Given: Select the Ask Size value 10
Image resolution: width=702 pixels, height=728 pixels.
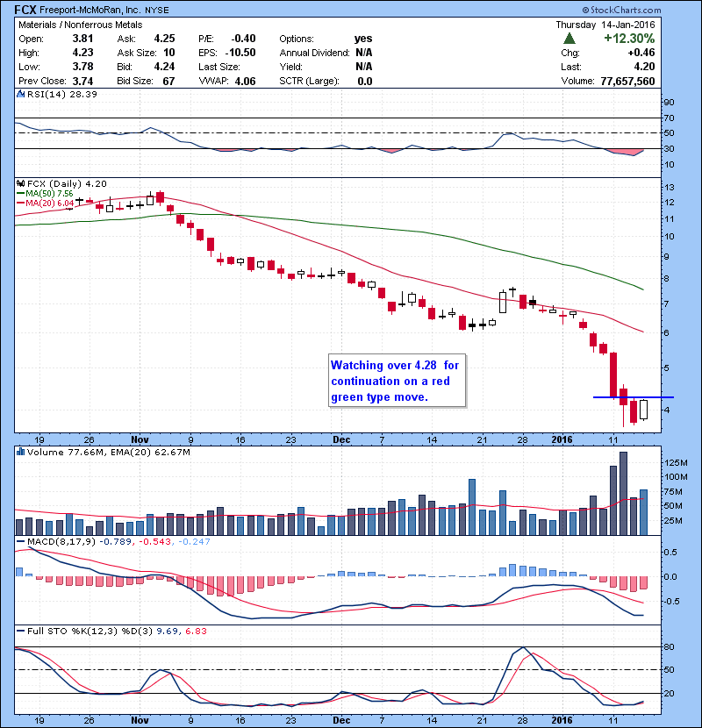Looking at the screenshot, I should click(x=169, y=53).
